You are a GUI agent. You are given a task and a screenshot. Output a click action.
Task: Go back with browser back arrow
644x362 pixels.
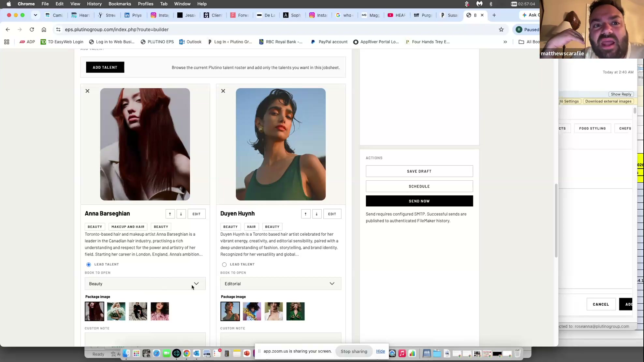point(7,29)
